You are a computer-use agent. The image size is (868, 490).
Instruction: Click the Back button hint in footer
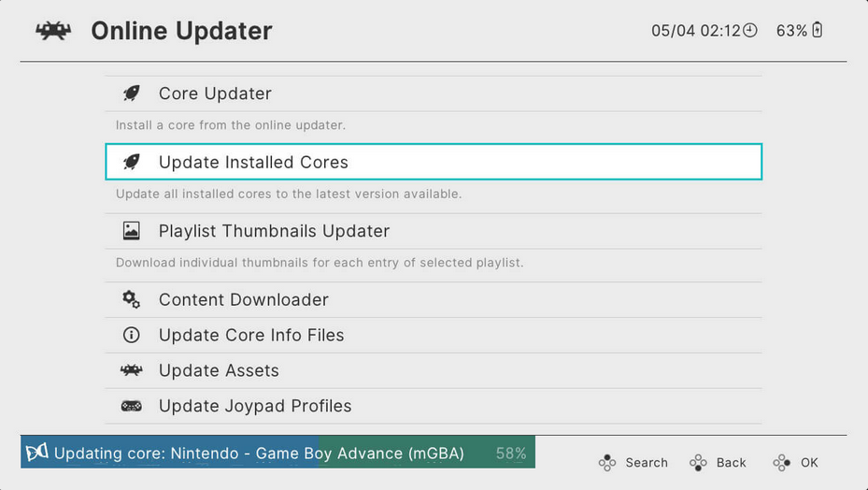coord(718,462)
